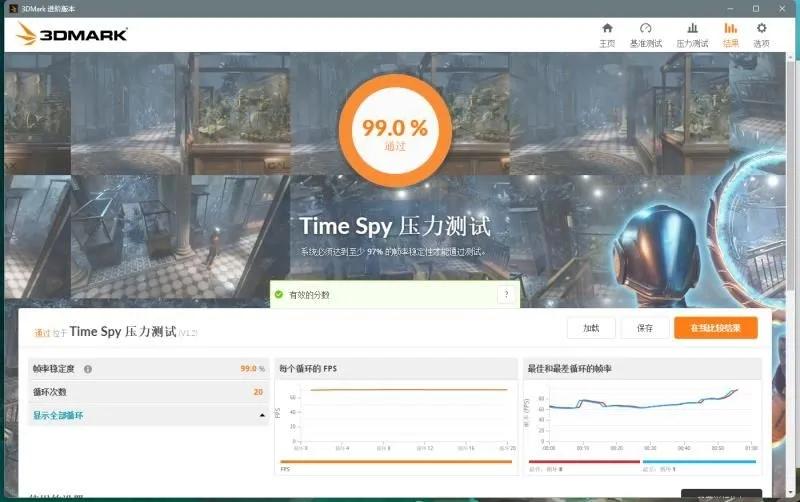Click the blue worst loop legend bar
800x502 pixels.
(x=699, y=462)
